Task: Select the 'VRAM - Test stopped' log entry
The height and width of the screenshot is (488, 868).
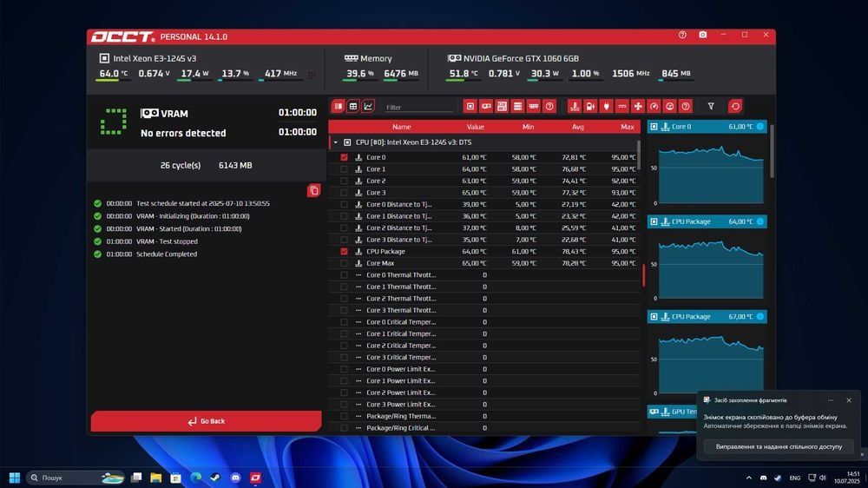Action: point(167,241)
